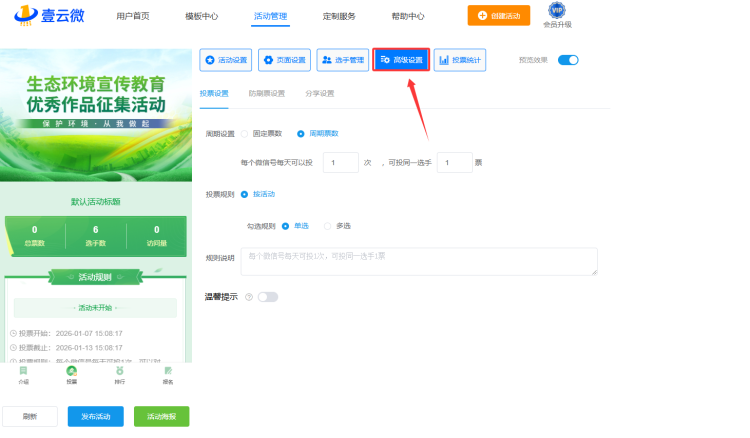Click the daily vote count input field
750x438 pixels.
click(340, 162)
